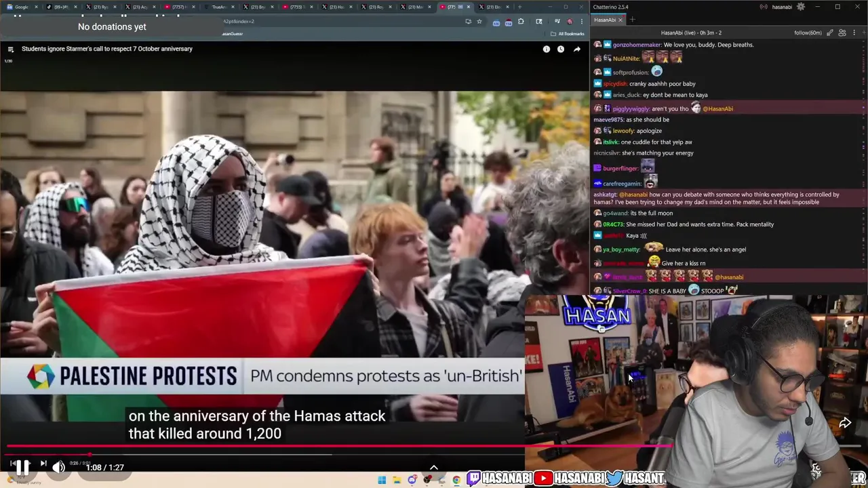Click username softprofusion in chat
This screenshot has height=488, width=868.
tap(631, 73)
